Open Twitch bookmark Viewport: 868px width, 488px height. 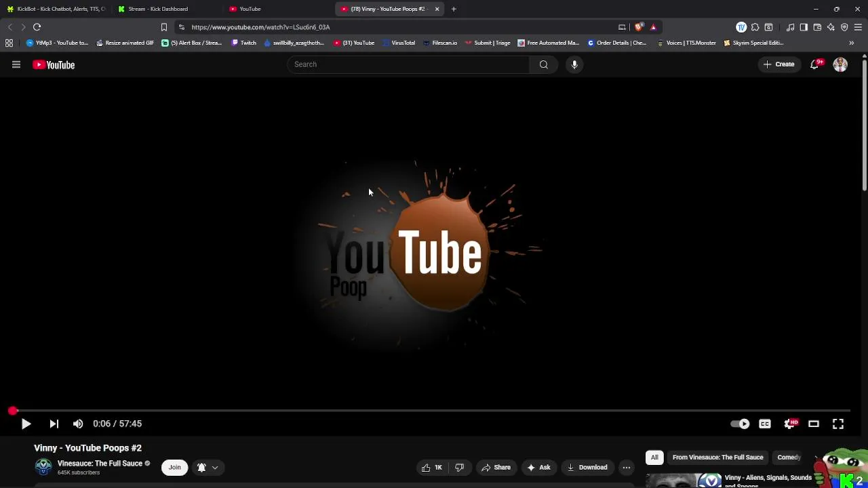coord(243,43)
